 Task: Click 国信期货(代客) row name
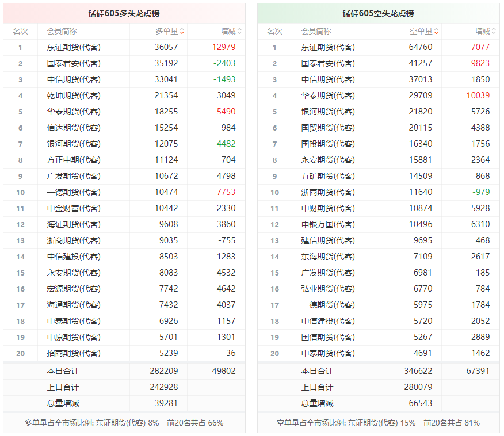coord(328,337)
